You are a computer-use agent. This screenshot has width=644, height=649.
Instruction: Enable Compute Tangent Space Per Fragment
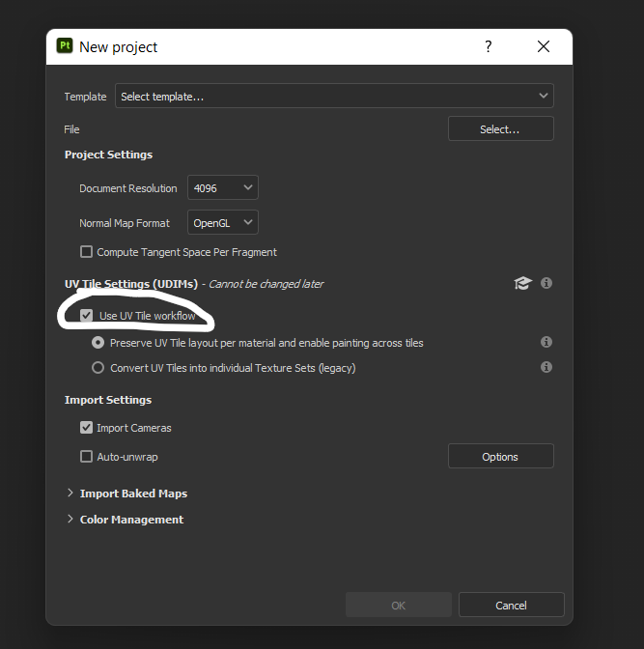pos(87,252)
